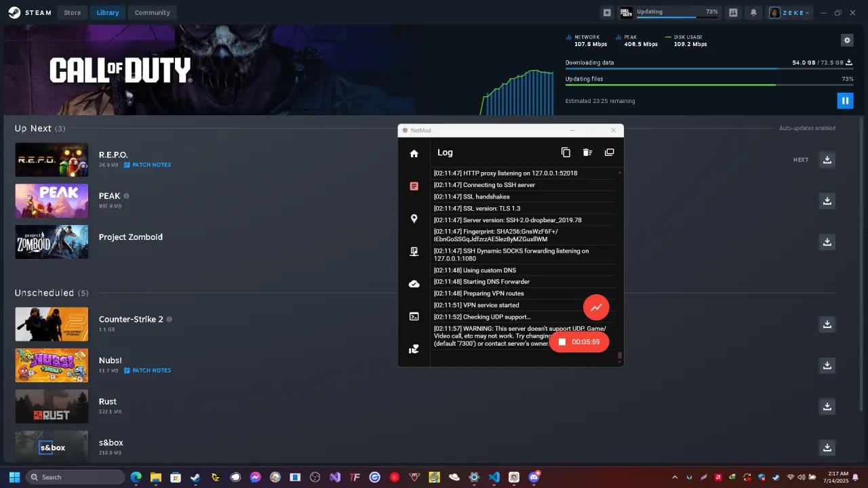The width and height of the screenshot is (868, 488).
Task: Open NetMod Home tab in sidebar
Action: (x=414, y=154)
